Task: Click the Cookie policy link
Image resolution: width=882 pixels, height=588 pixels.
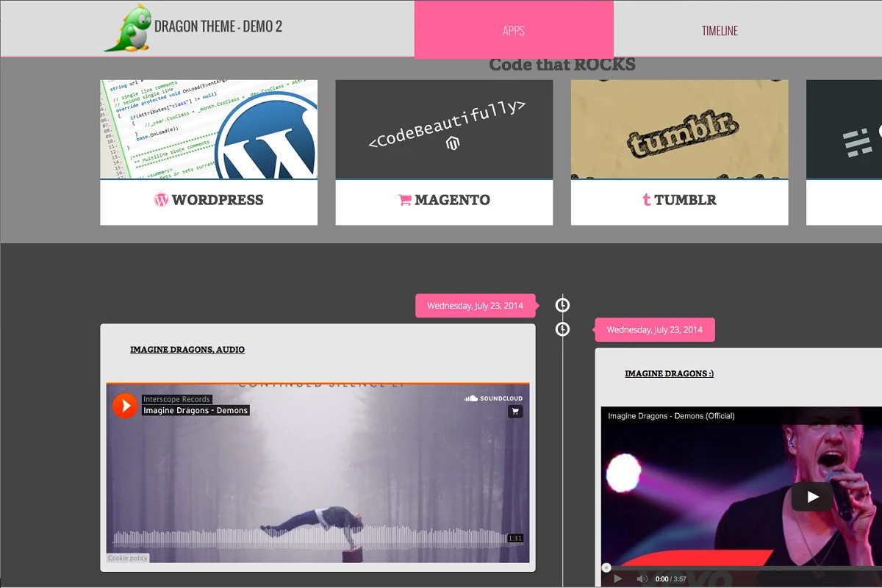Action: [128, 558]
